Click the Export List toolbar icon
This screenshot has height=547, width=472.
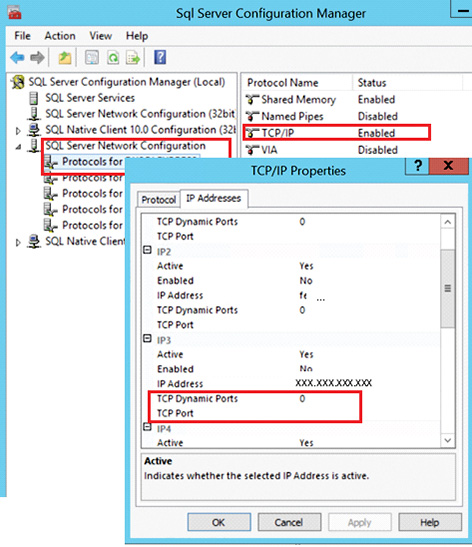point(133,58)
